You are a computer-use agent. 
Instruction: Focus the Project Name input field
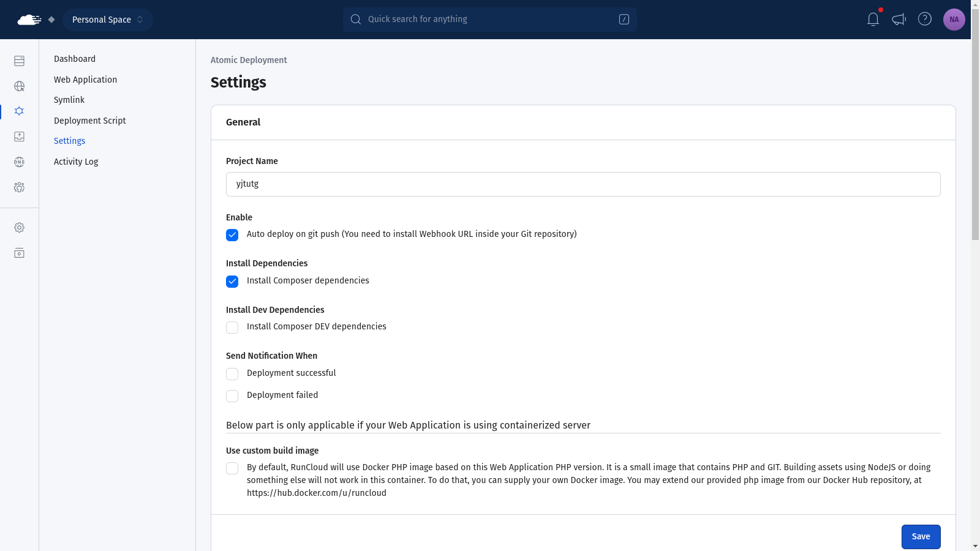582,184
